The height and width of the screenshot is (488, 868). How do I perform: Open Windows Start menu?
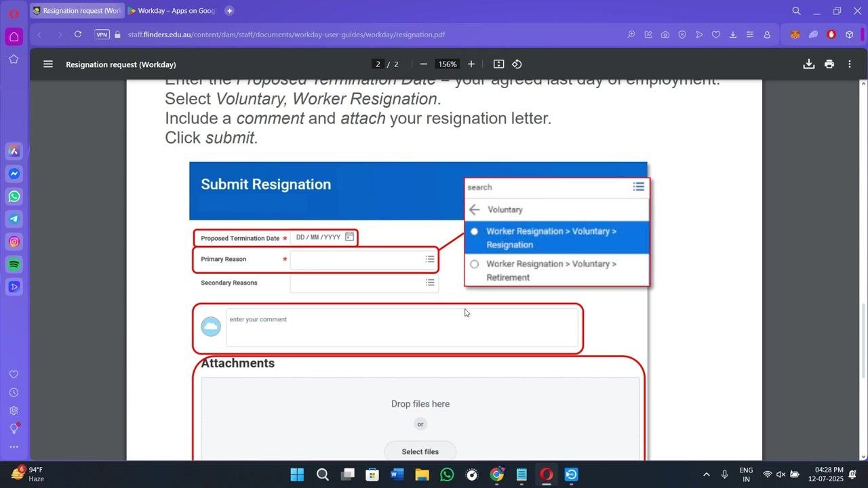click(297, 474)
